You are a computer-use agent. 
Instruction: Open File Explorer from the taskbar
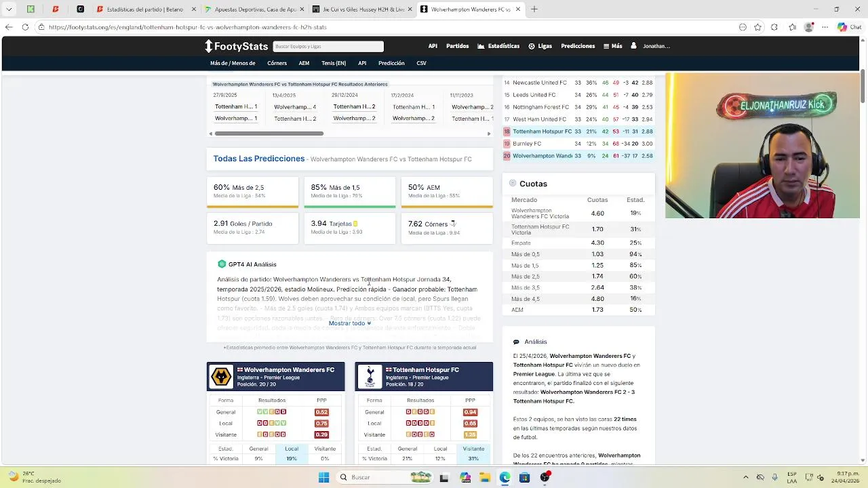[485, 477]
